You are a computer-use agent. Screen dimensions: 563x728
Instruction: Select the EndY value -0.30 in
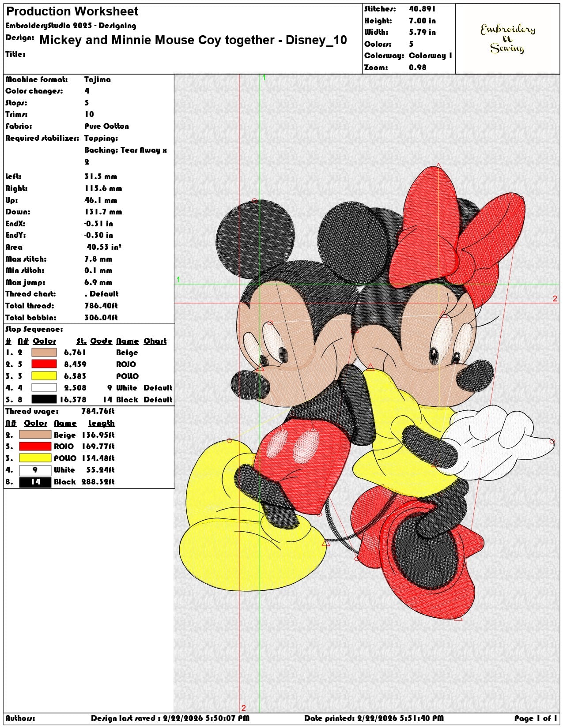pyautogui.click(x=98, y=235)
